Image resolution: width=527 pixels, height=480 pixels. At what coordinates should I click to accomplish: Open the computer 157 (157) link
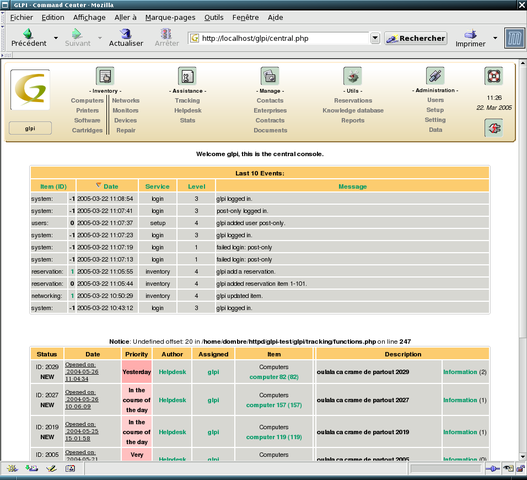[x=274, y=405]
